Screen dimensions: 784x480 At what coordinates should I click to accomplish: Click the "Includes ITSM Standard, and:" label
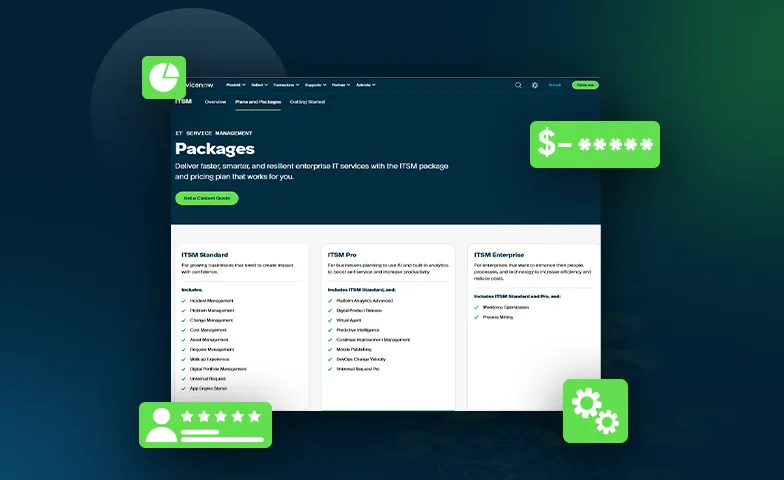click(362, 290)
